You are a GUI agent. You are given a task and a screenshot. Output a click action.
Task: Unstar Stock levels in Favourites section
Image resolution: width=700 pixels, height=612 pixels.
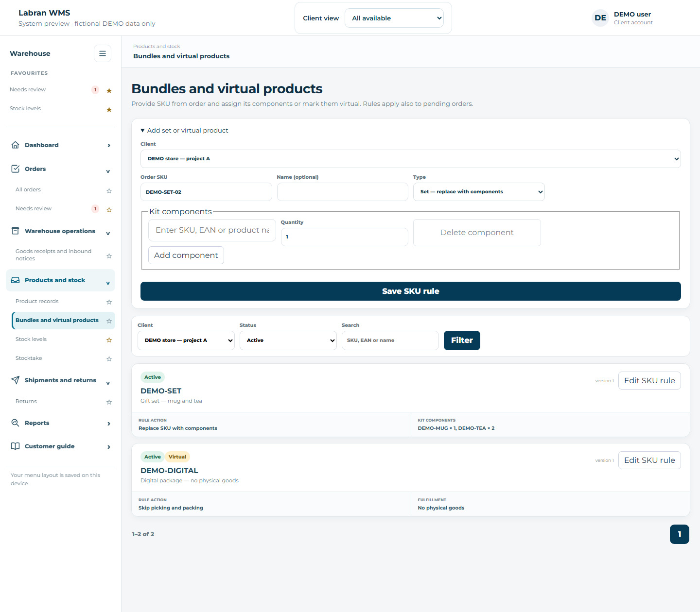[x=109, y=109]
